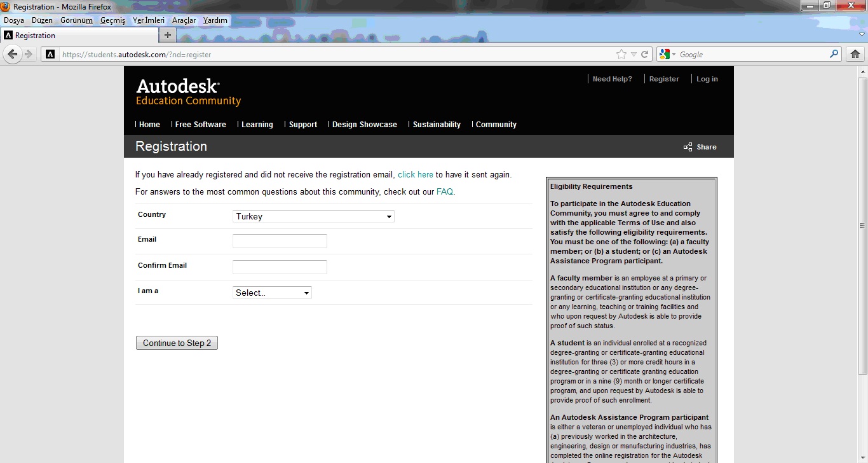Click the Share icon in Registration header
Screen dimensions: 868x463
(x=688, y=147)
